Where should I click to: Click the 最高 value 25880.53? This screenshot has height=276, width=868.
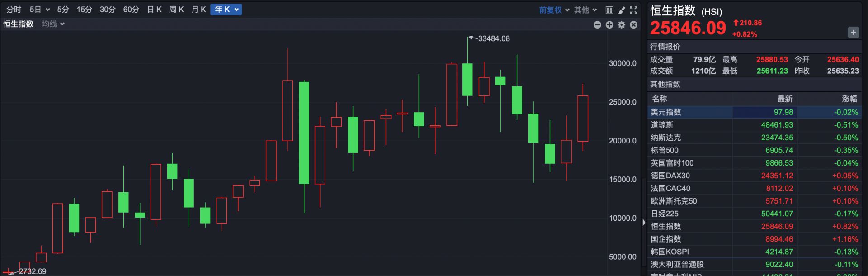point(772,60)
